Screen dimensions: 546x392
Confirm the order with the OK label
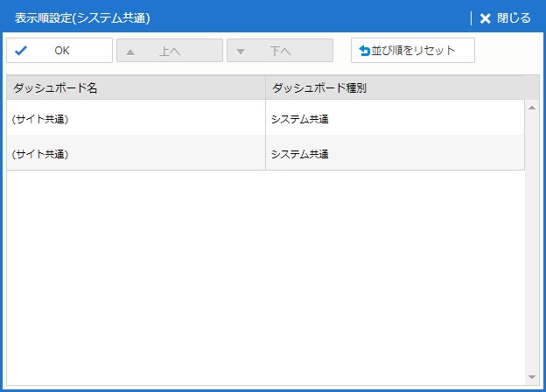point(62,51)
